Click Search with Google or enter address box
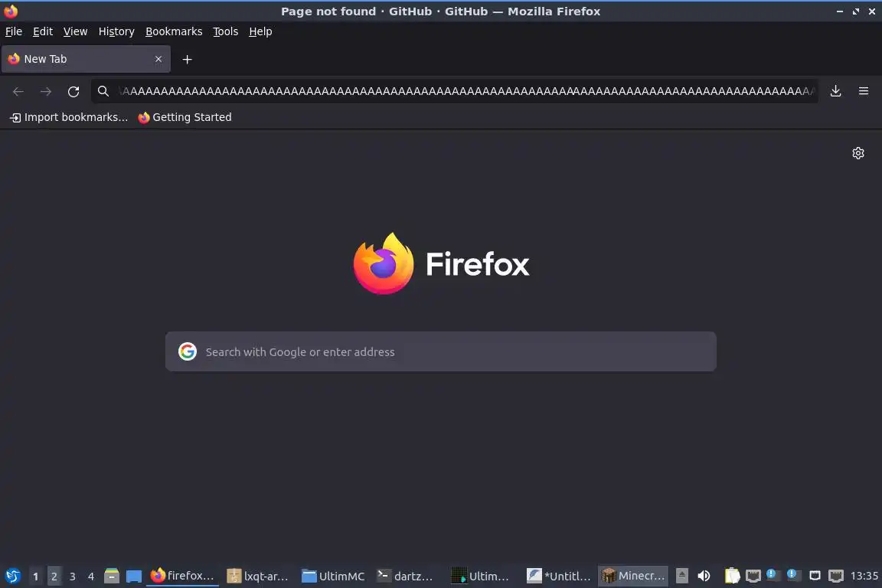882x588 pixels. click(x=441, y=351)
